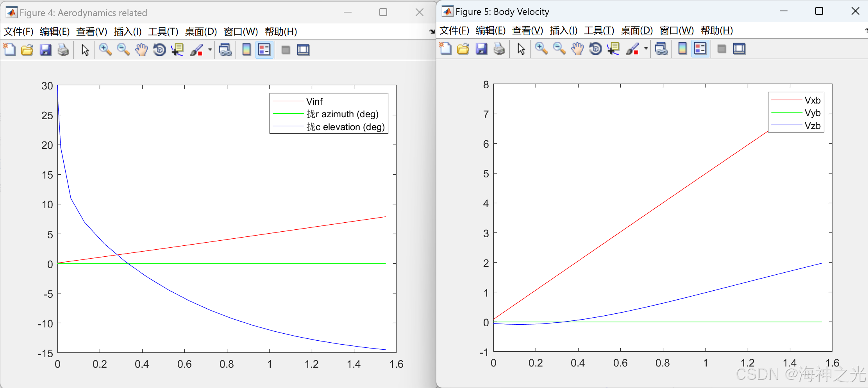Toggle Insert Legend icon in Figure 5
This screenshot has height=388, width=868.
pyautogui.click(x=700, y=48)
